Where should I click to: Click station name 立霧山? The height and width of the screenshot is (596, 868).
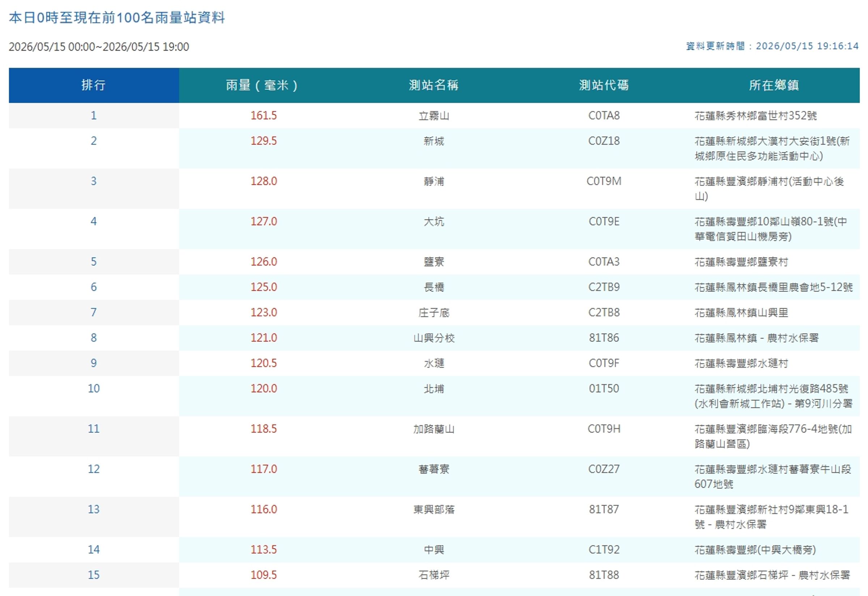(434, 116)
